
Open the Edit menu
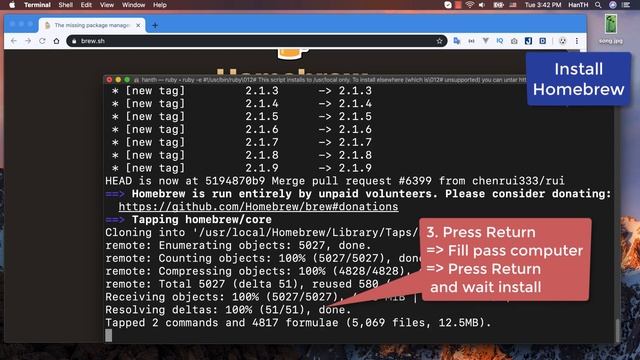pyautogui.click(x=86, y=5)
